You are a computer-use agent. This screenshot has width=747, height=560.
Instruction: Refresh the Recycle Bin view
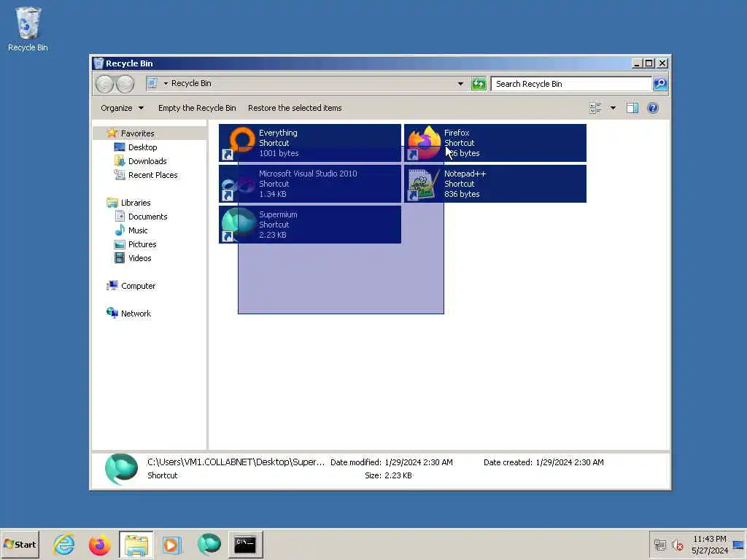pos(479,84)
